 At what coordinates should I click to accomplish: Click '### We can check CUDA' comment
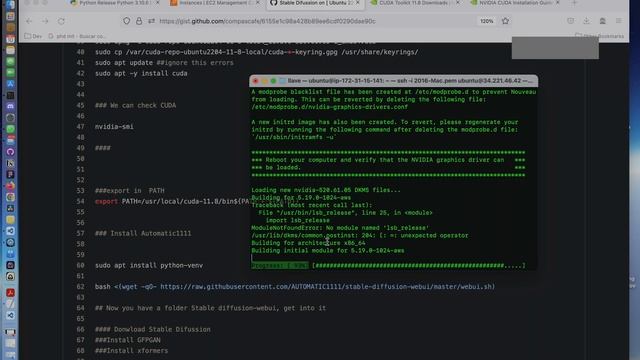[136, 105]
